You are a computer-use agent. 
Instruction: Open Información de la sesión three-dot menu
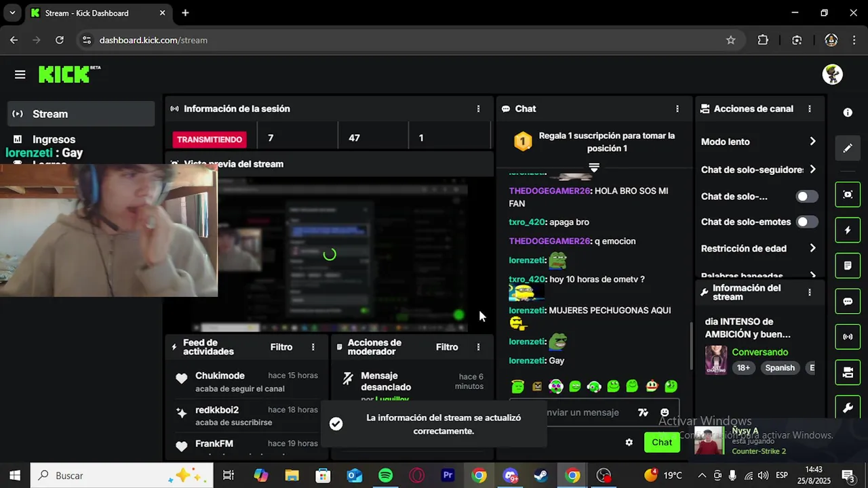[x=478, y=108]
